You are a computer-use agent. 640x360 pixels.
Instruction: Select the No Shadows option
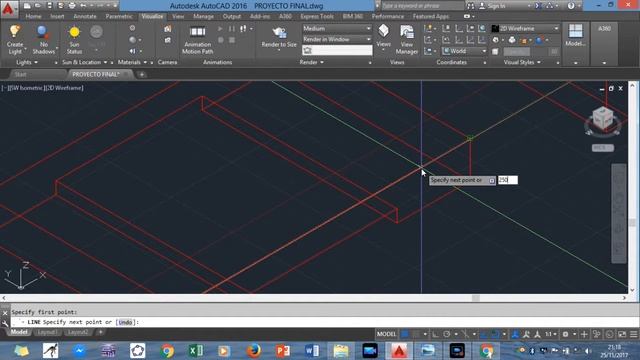43,40
